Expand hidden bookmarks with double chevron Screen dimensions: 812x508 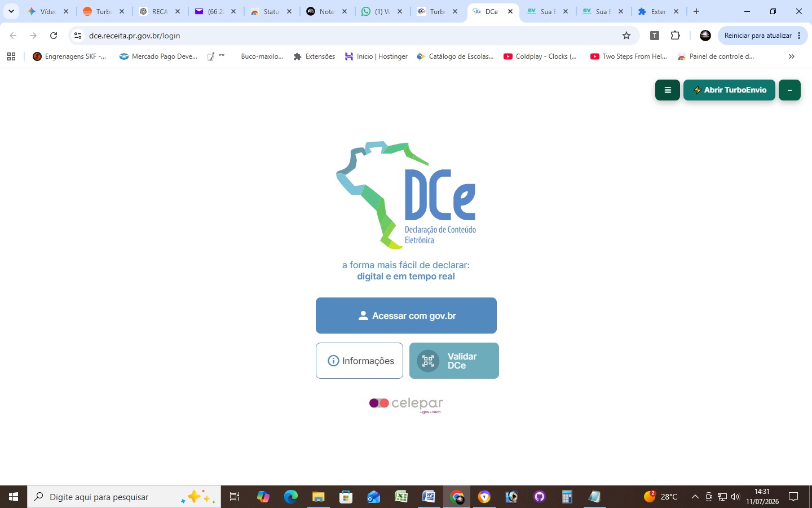point(792,56)
